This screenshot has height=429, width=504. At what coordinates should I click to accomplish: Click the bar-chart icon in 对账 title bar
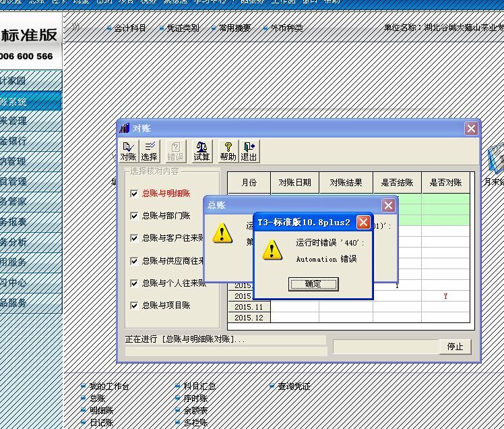tap(125, 128)
